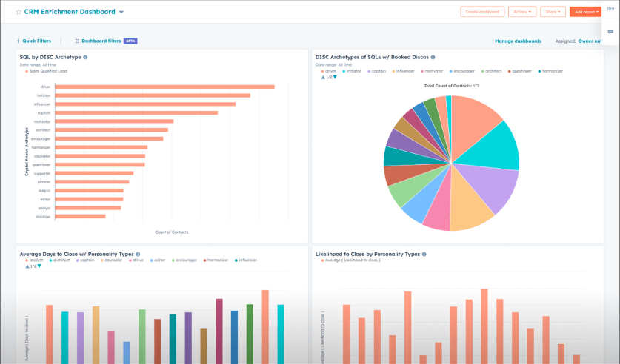Toggle harmonizer series in pie chart legend

(x=550, y=71)
